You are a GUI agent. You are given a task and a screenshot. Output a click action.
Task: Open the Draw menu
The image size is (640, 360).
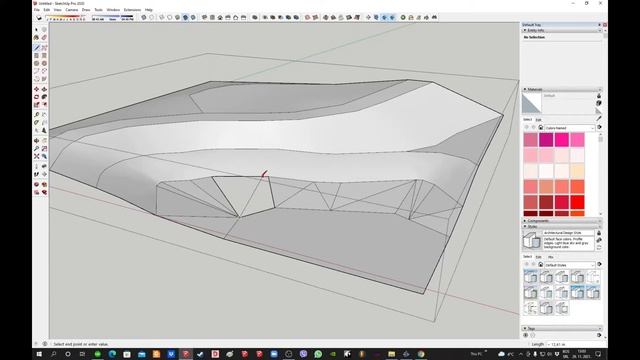pyautogui.click(x=86, y=10)
